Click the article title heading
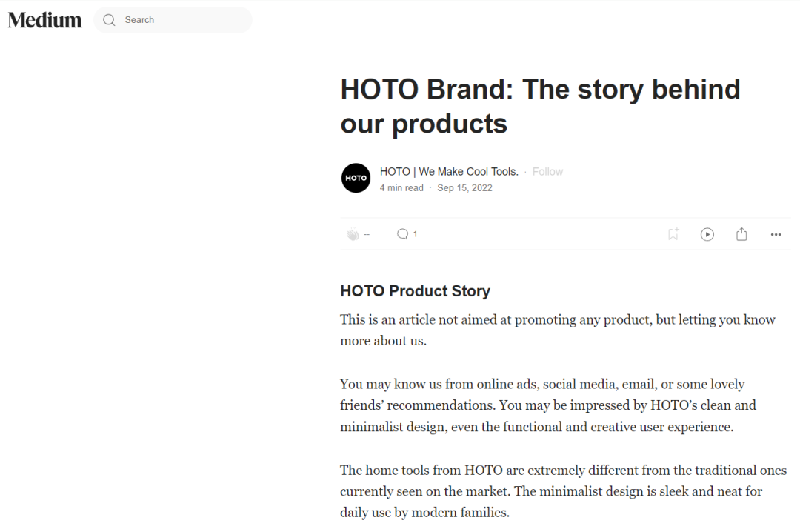This screenshot has height=532, width=800. 540,106
